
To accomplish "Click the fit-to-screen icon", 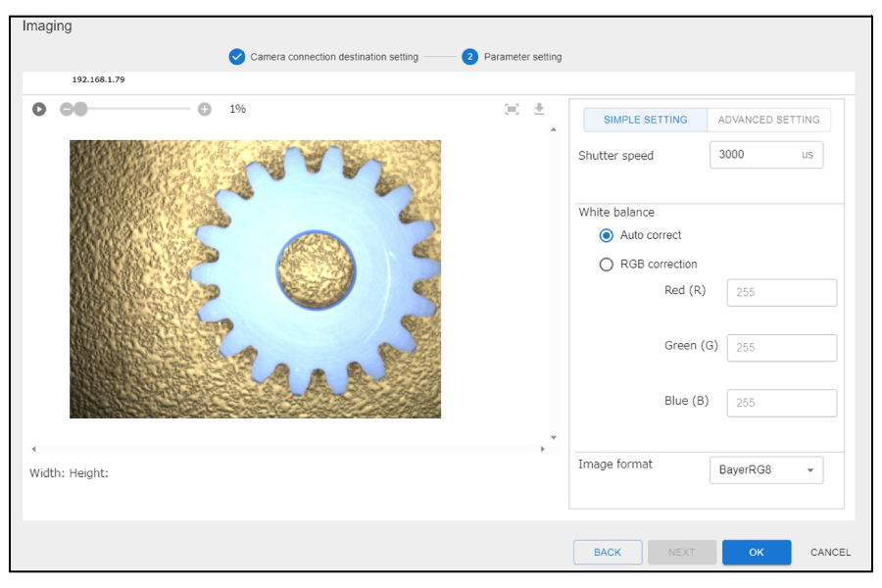I will click(x=512, y=109).
